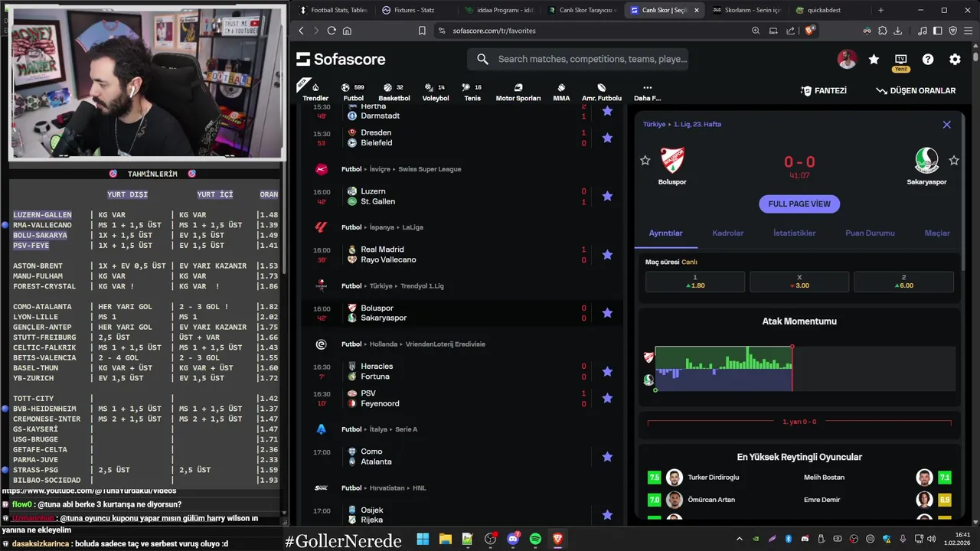Unfavorite the Heracles vs Fortuna match
The image size is (980, 551).
(x=607, y=371)
